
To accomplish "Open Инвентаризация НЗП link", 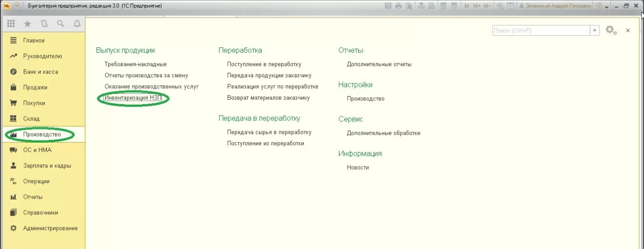I will point(133,97).
